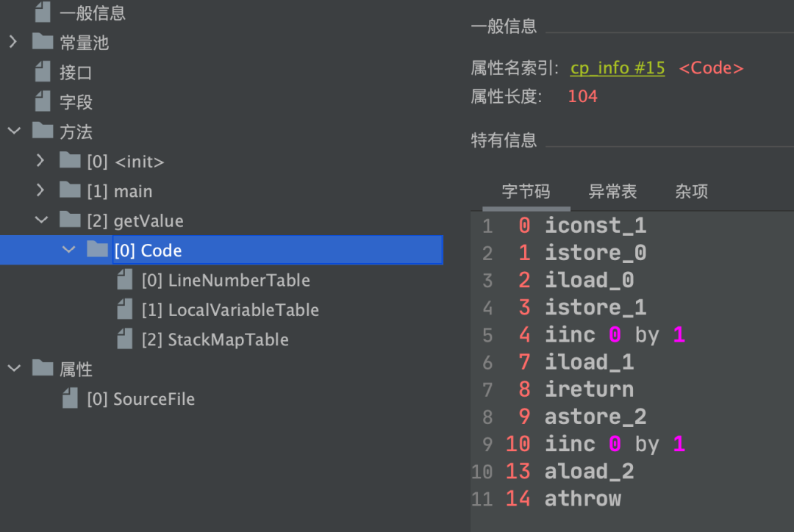Viewport: 794px width, 532px height.
Task: Select the [1] LocalVariableTable tree item
Action: click(x=230, y=310)
